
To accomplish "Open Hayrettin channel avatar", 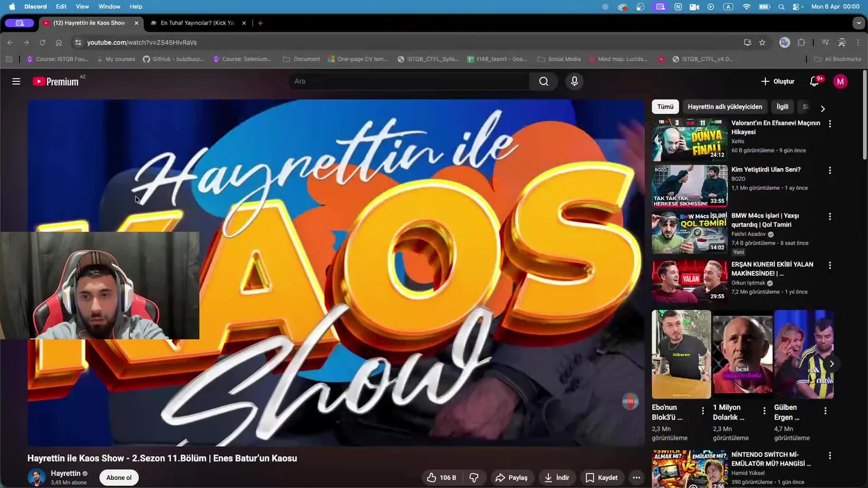I will tap(37, 477).
